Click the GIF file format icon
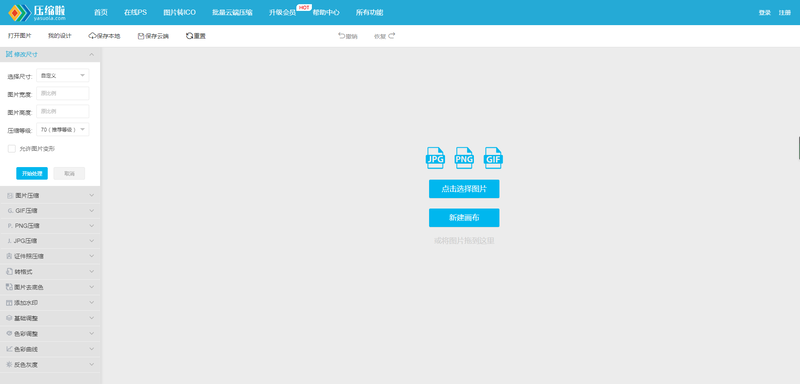Viewport: 800px width, 384px height. pyautogui.click(x=493, y=158)
